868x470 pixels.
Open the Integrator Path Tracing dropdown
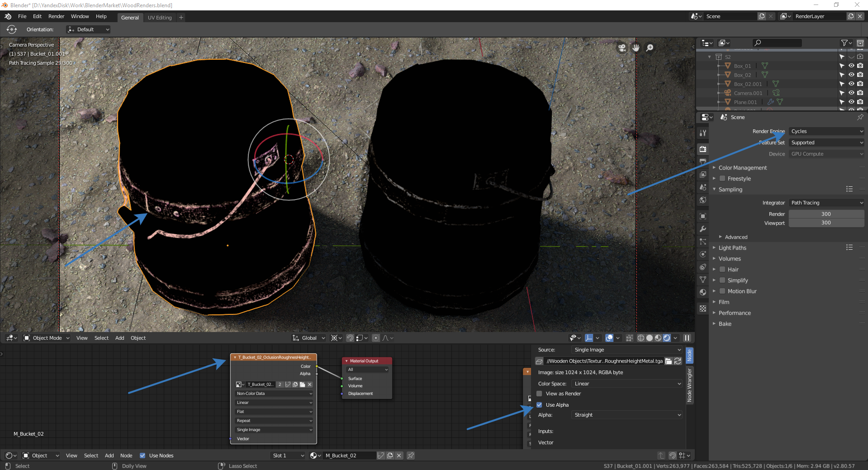point(826,203)
